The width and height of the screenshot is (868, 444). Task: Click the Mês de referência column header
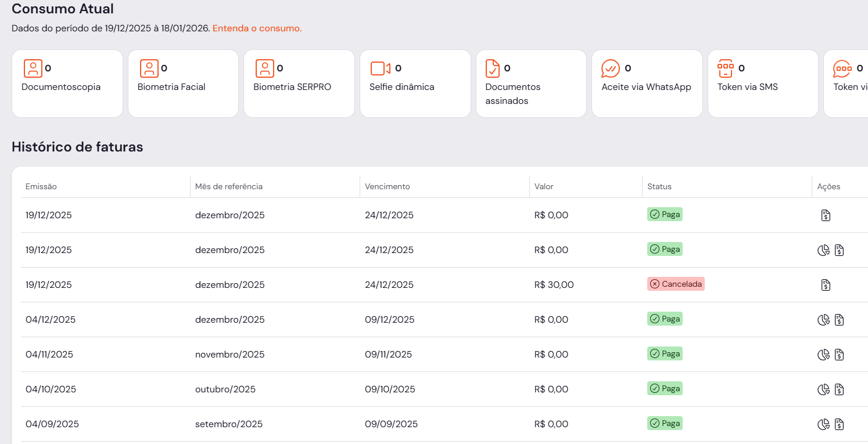point(229,187)
